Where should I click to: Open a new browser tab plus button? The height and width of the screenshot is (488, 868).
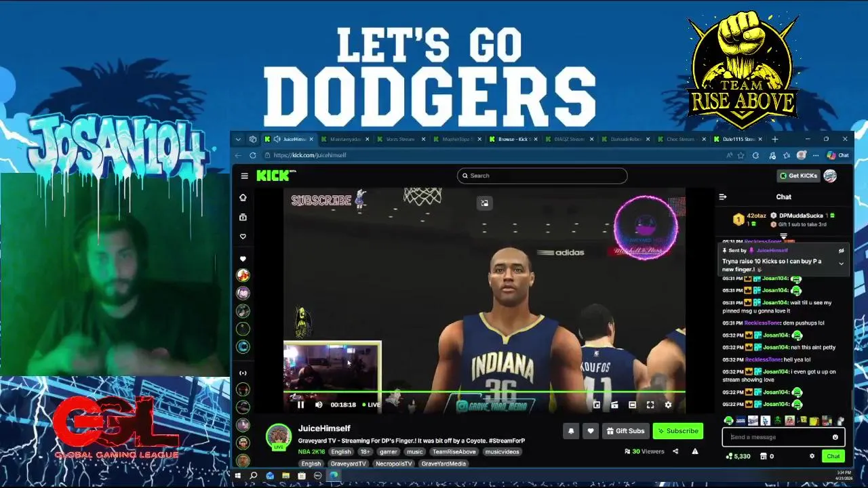click(775, 139)
